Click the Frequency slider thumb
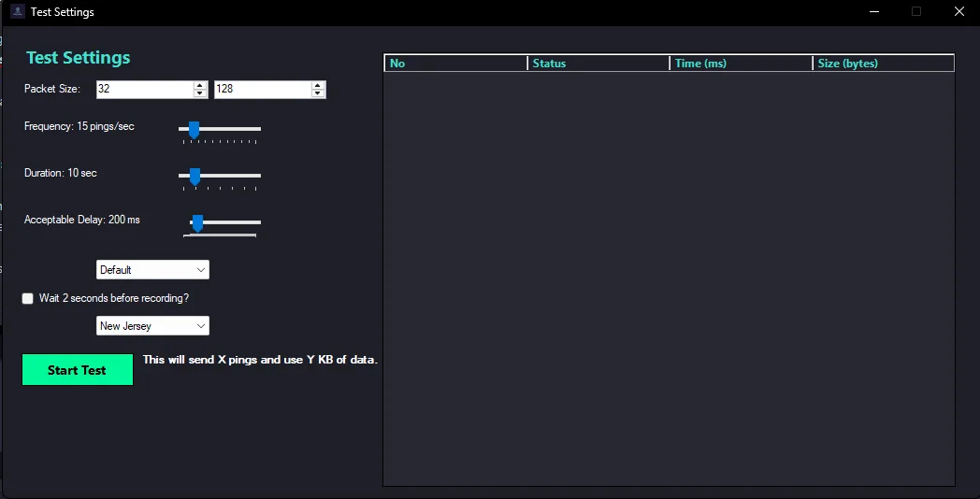This screenshot has width=980, height=499. 194,130
